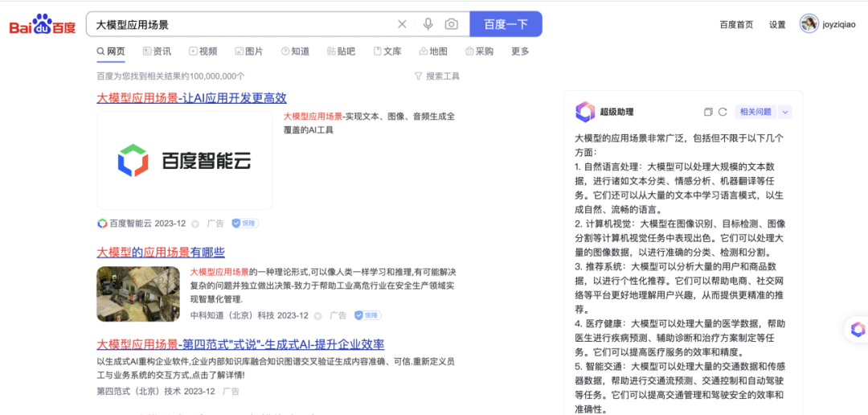Click the 超级助理 title text
Viewport: 868px width, 415px height.
click(616, 112)
